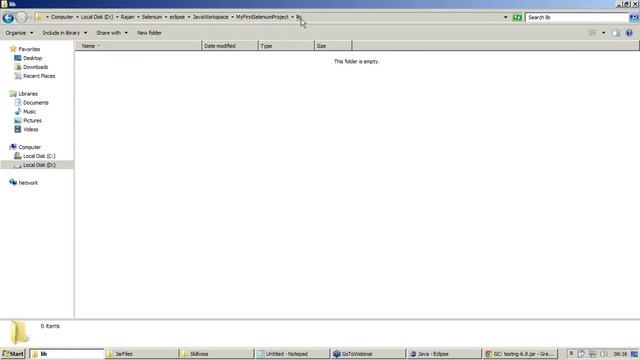Sort by Type column header

click(286, 46)
